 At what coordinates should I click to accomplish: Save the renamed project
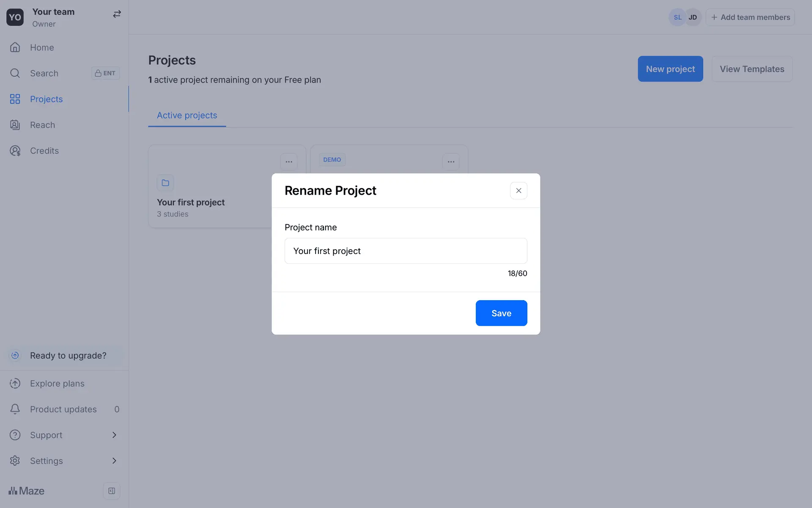click(x=501, y=313)
